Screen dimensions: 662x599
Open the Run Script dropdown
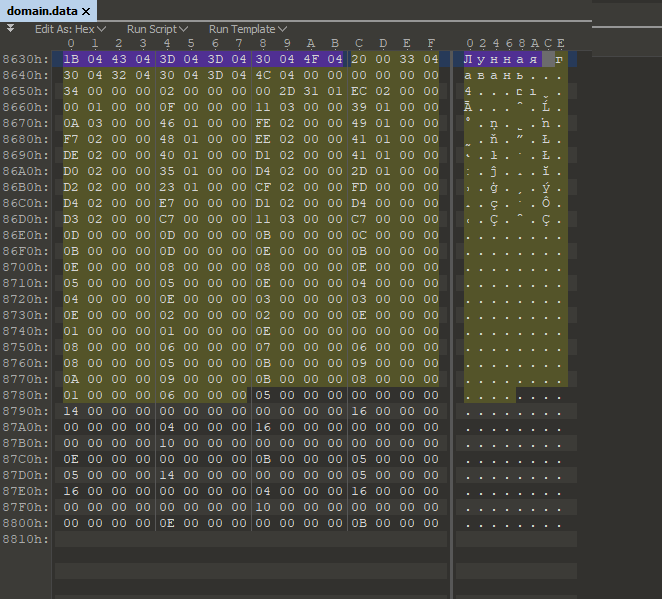tap(157, 29)
